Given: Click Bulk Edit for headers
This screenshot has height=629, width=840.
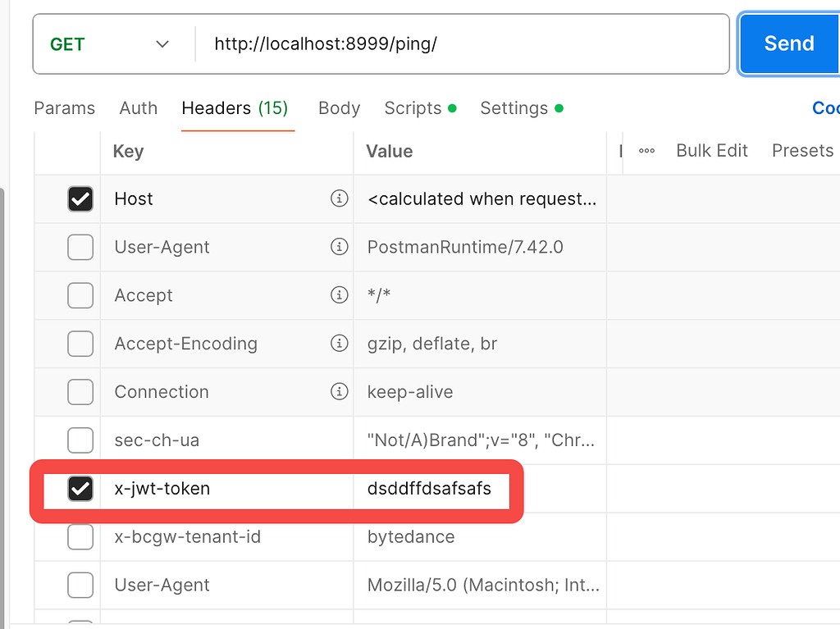Looking at the screenshot, I should (x=710, y=150).
